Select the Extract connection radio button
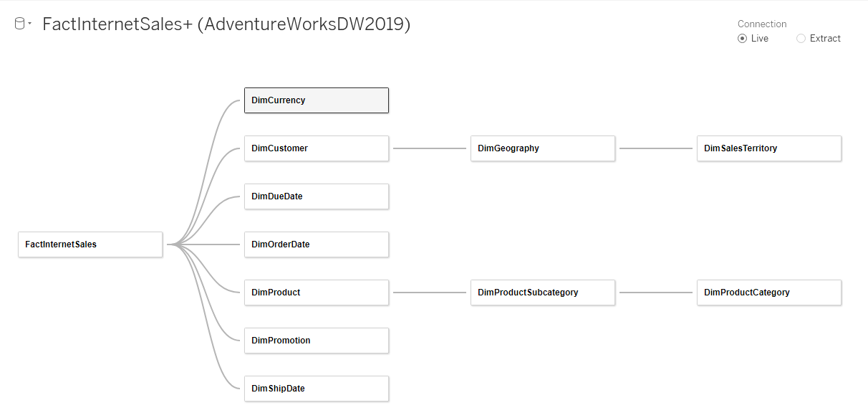The width and height of the screenshot is (868, 418). pos(801,39)
